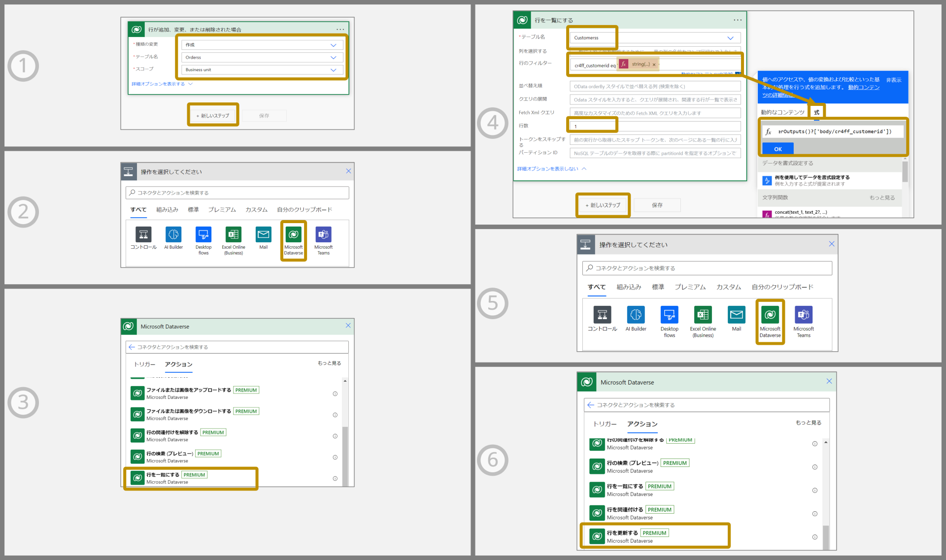The image size is (946, 560).
Task: Select Microsoft Teams icon in step 5 picker
Action: [804, 315]
